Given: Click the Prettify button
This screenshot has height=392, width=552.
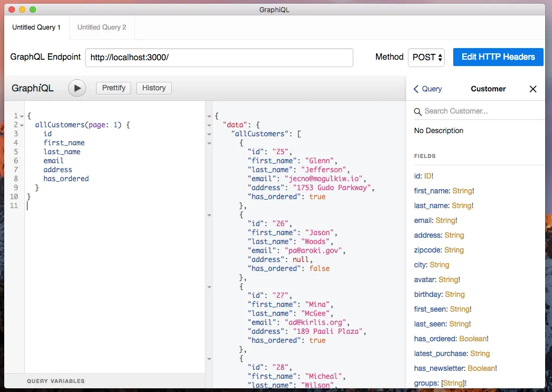Looking at the screenshot, I should [113, 88].
